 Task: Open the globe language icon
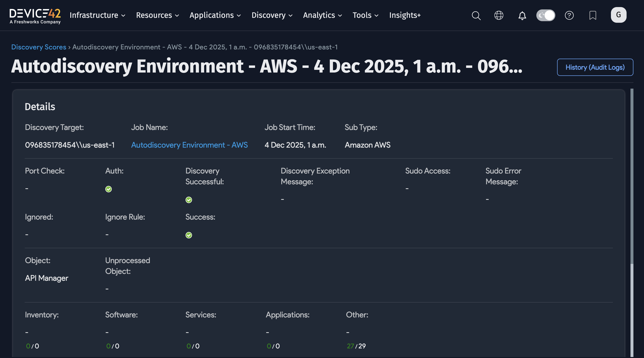pyautogui.click(x=499, y=15)
